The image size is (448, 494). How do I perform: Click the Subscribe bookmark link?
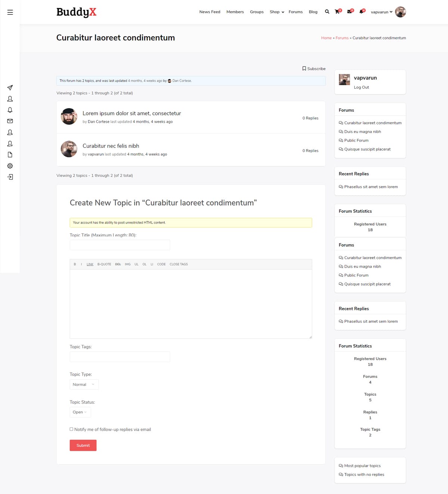(x=314, y=69)
